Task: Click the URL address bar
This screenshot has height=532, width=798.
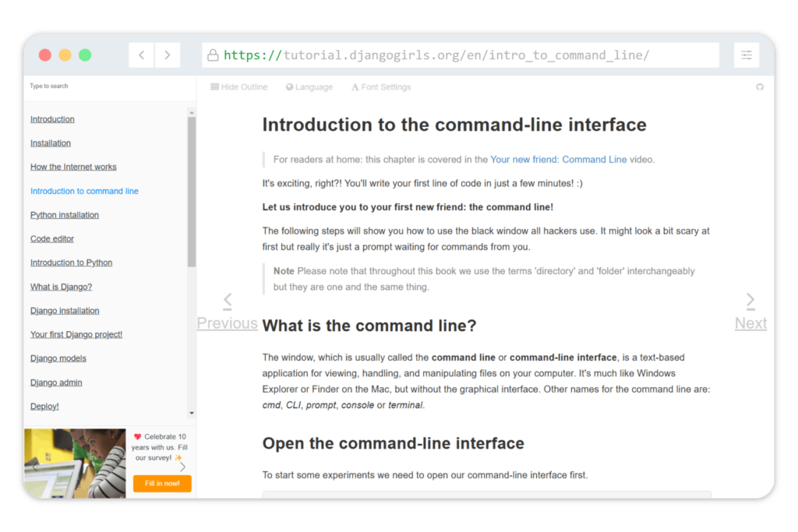Action: point(461,55)
